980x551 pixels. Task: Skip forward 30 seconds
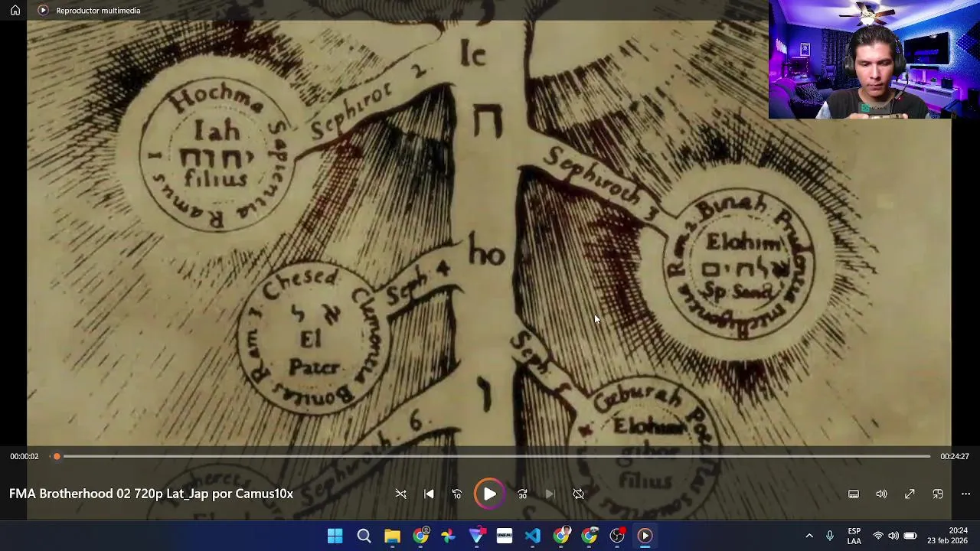pos(522,494)
